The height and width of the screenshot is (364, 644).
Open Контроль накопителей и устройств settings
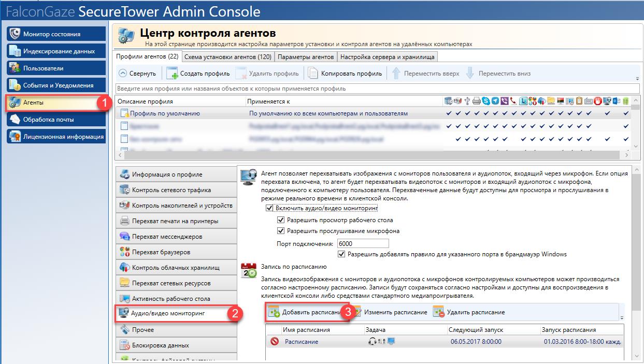[176, 206]
